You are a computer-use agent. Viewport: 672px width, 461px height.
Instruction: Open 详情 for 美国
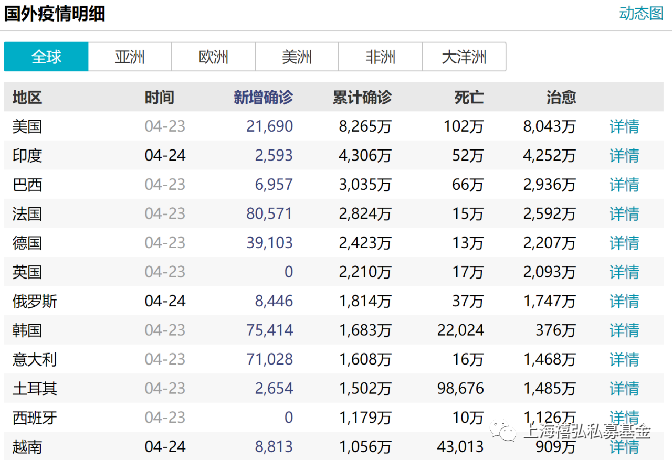point(624,126)
